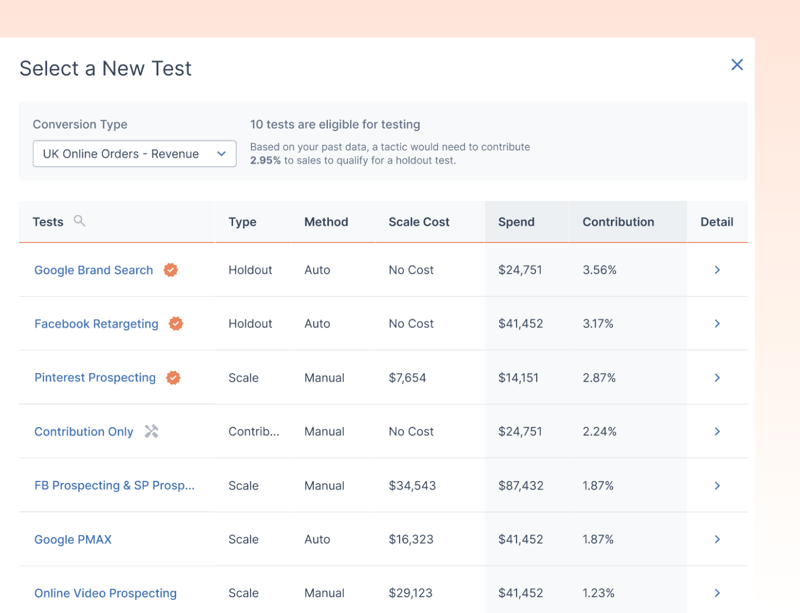Open the Google Brand Search test
This screenshot has height=613, width=800.
(x=93, y=270)
